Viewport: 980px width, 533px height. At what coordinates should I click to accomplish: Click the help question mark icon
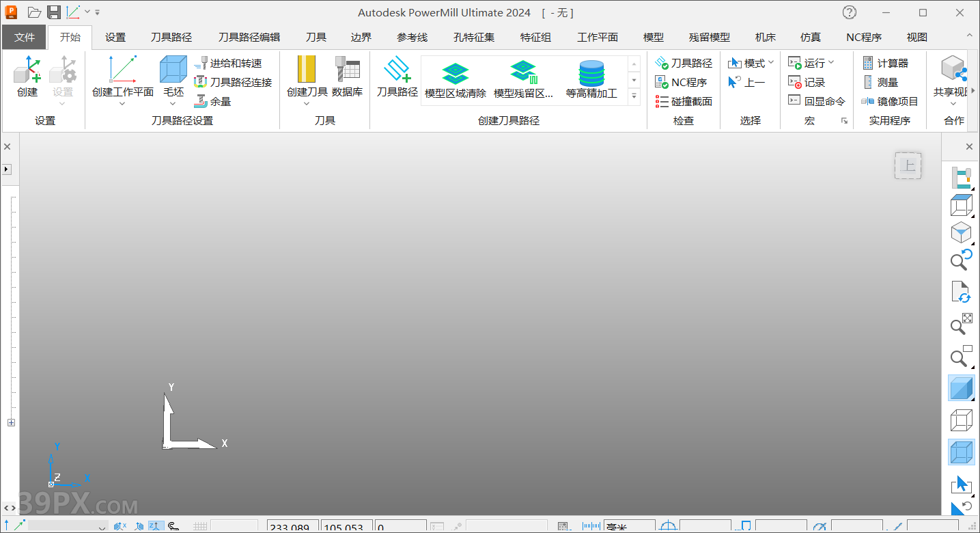coord(850,12)
